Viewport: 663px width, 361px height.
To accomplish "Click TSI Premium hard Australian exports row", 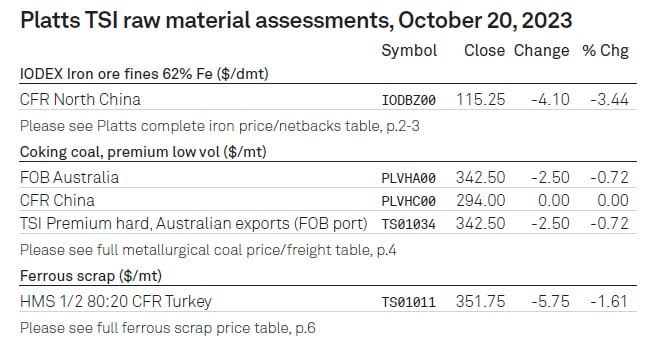I will tap(328, 223).
